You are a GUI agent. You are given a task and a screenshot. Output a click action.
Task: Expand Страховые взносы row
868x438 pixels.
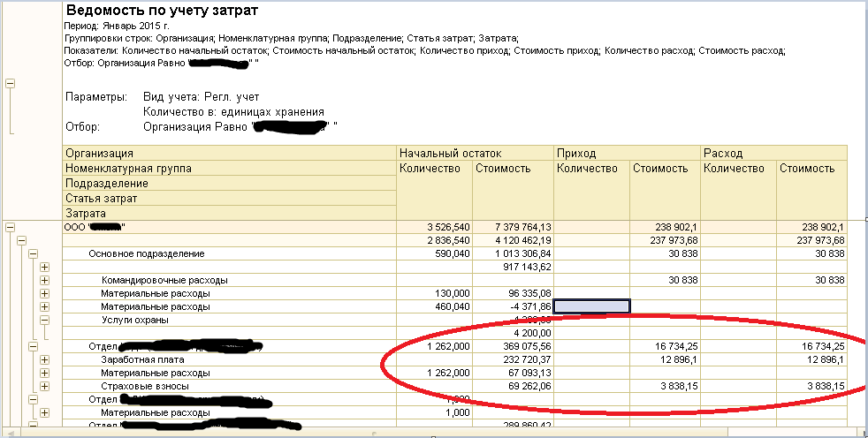(x=44, y=387)
